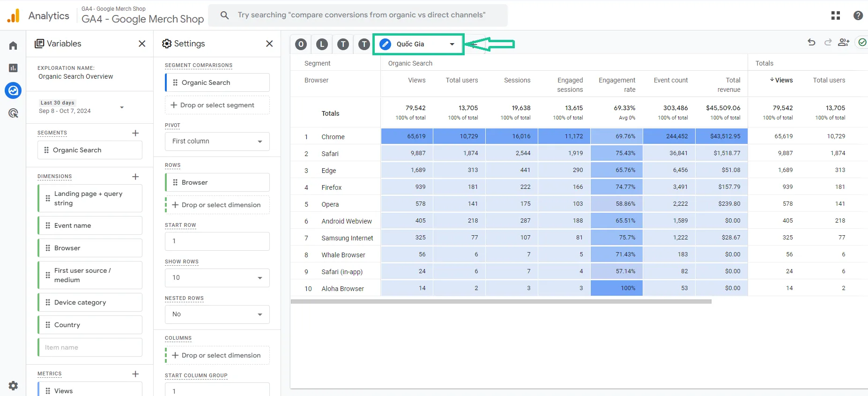This screenshot has width=868, height=396.
Task: Switch to the second tab labeled T
Action: 364,45
